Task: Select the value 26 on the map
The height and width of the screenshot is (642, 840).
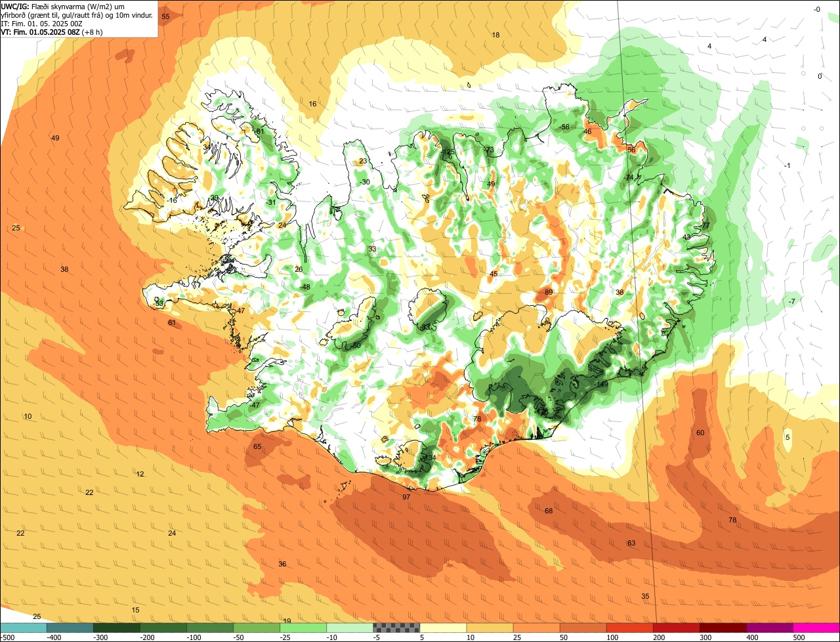Action: pos(299,269)
